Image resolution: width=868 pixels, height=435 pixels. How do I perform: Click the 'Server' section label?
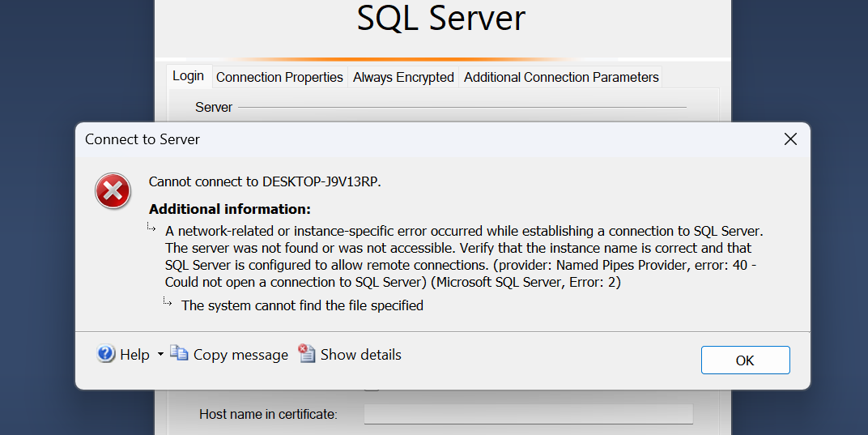coord(214,108)
